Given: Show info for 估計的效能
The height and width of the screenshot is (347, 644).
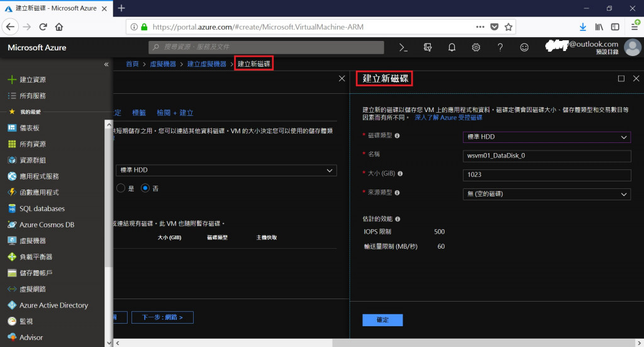Looking at the screenshot, I should 397,219.
